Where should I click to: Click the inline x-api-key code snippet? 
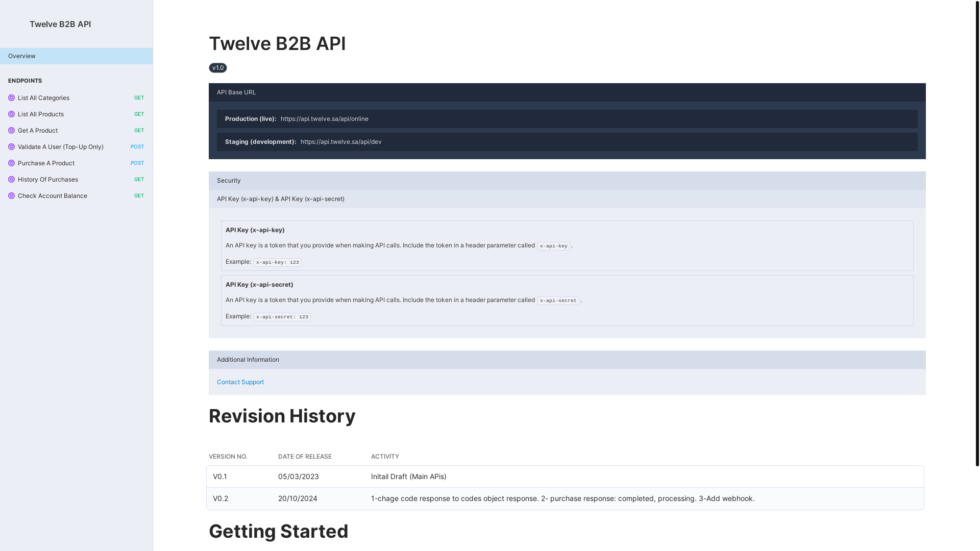pyautogui.click(x=554, y=246)
